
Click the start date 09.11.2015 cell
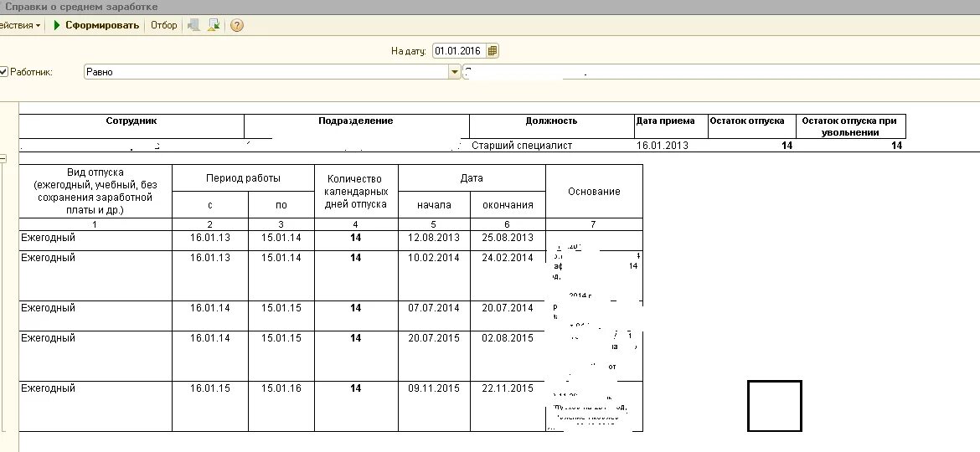point(434,406)
